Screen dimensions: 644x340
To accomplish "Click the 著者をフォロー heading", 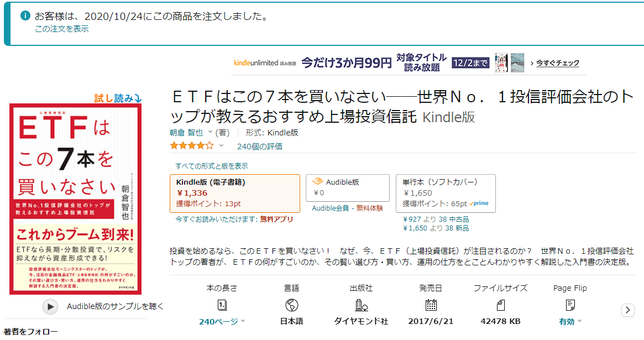I will 31,331.
